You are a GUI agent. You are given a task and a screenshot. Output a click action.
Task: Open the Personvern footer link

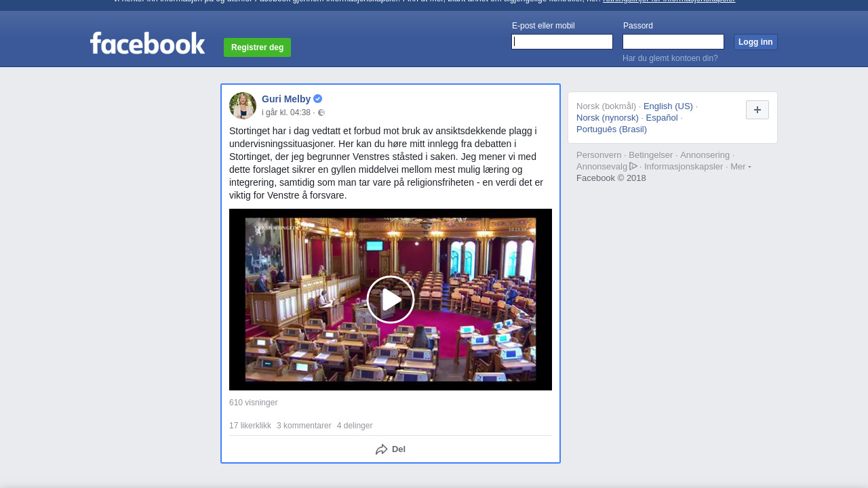point(599,155)
